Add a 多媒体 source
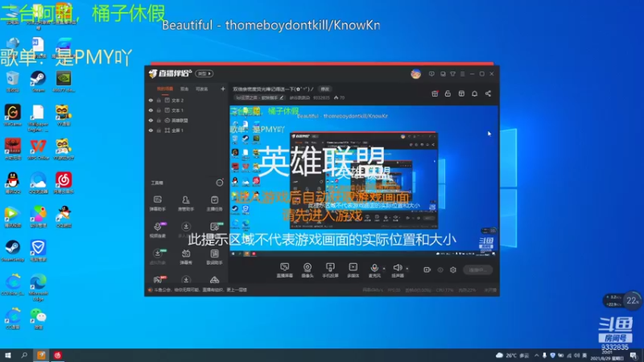Viewport: 644px width, 362px height. tap(353, 270)
